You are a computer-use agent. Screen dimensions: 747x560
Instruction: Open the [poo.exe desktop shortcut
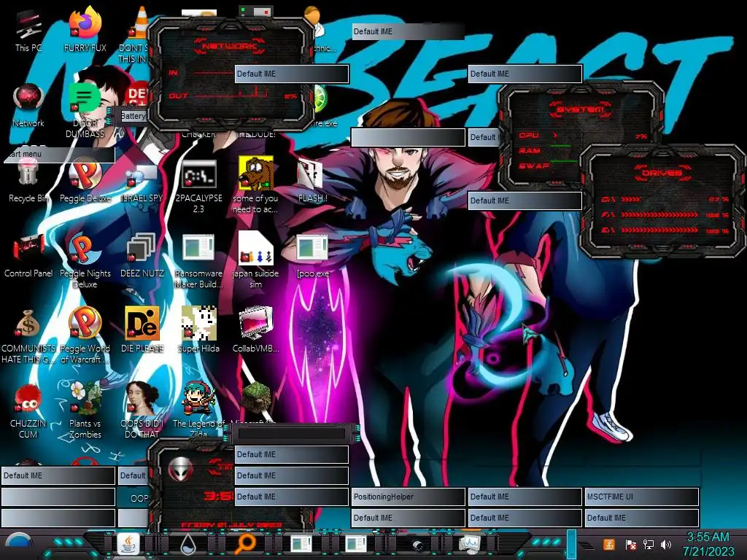[312, 256]
